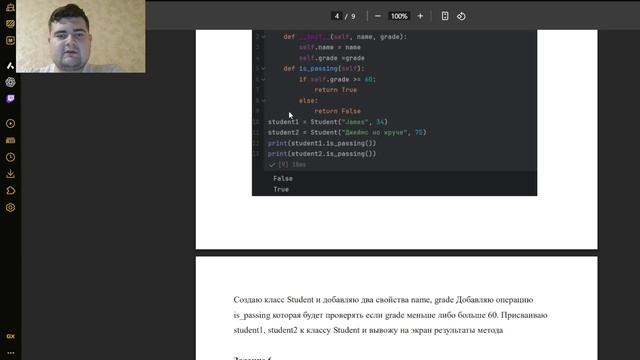Image resolution: width=640 pixels, height=360 pixels.
Task: Click the 'self.name = name' code line
Action: (330, 47)
